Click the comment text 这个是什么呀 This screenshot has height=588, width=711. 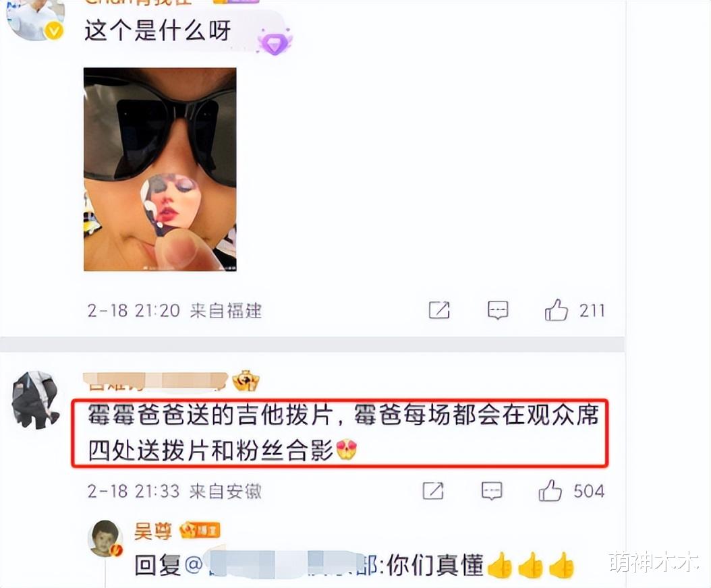pyautogui.click(x=158, y=31)
